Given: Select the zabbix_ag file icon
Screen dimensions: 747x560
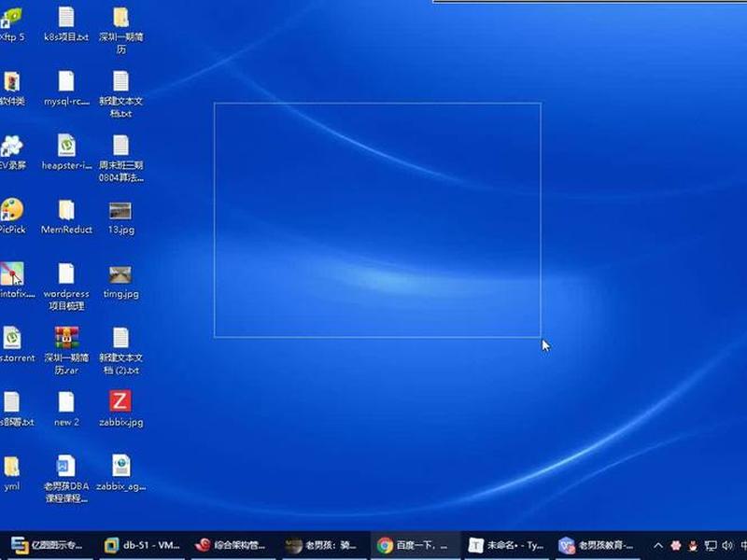Looking at the screenshot, I should (121, 466).
